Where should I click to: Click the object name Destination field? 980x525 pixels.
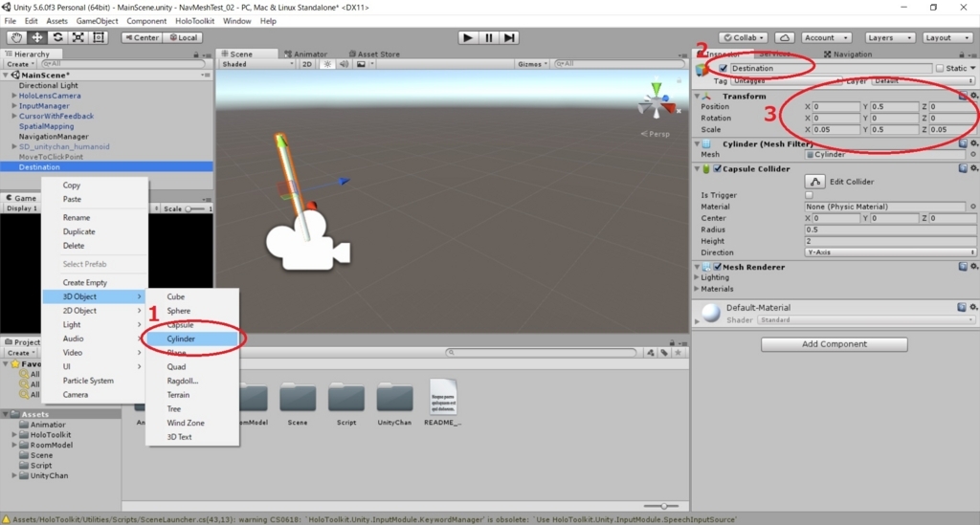pos(830,68)
